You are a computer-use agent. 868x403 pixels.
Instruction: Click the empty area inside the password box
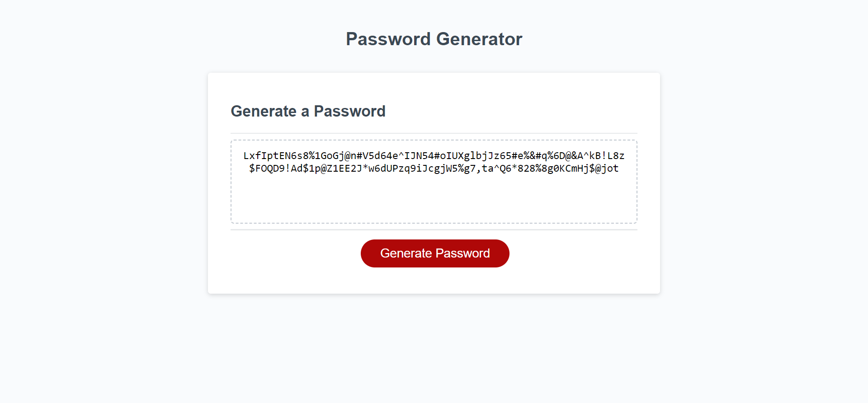tap(434, 203)
